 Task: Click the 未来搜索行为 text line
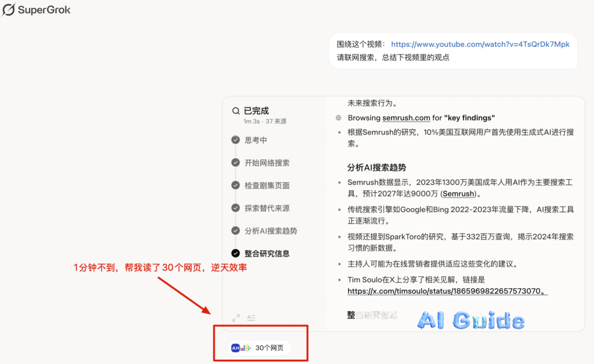pyautogui.click(x=372, y=103)
